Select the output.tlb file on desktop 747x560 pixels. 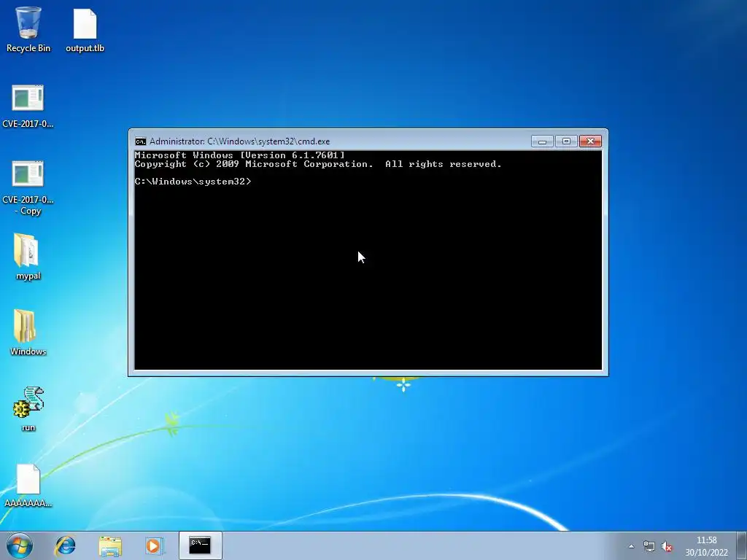click(85, 29)
